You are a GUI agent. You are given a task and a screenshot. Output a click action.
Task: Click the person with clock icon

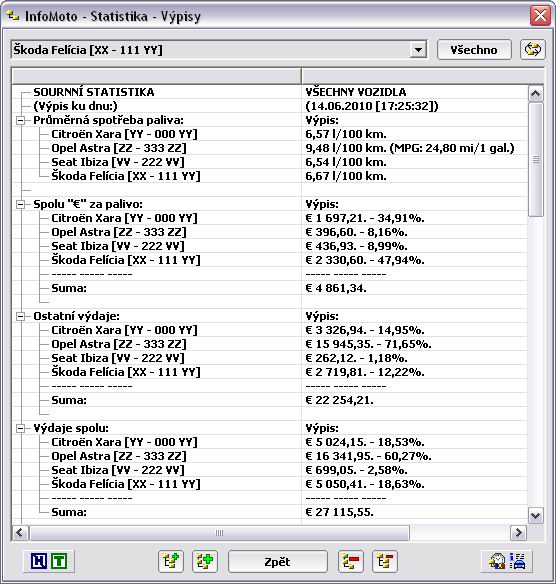498,561
